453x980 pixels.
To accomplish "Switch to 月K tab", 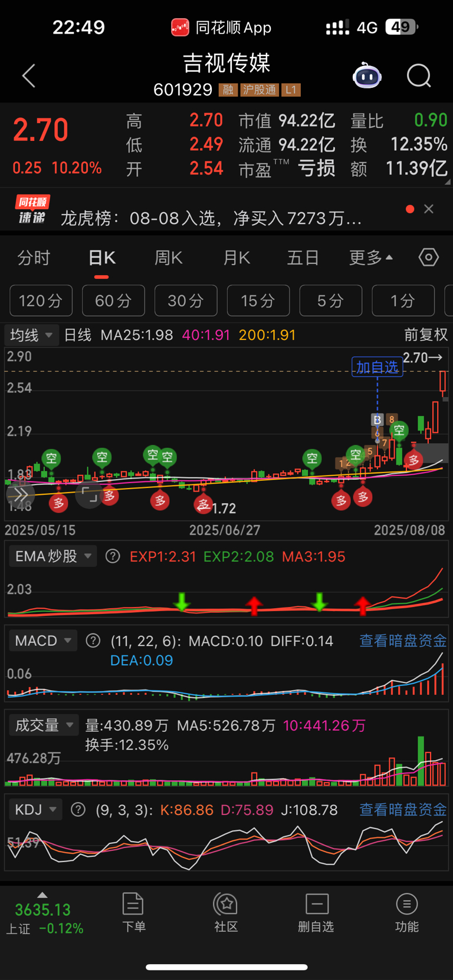I will [x=237, y=258].
